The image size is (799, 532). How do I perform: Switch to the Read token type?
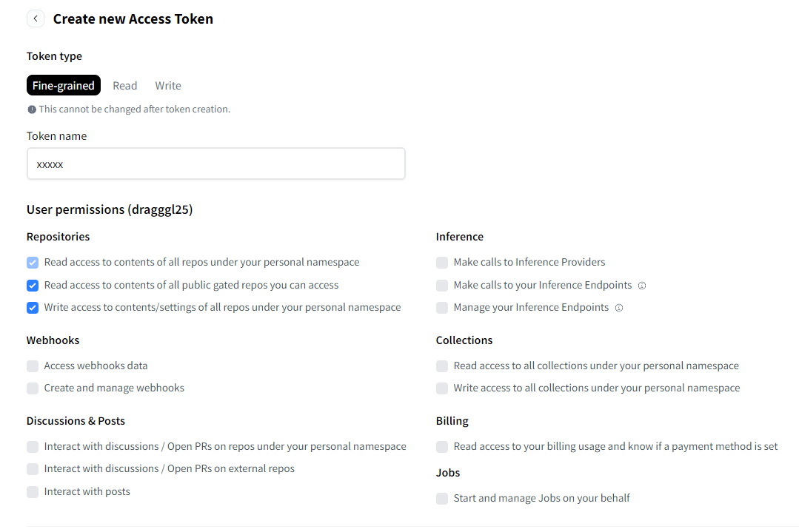tap(125, 86)
